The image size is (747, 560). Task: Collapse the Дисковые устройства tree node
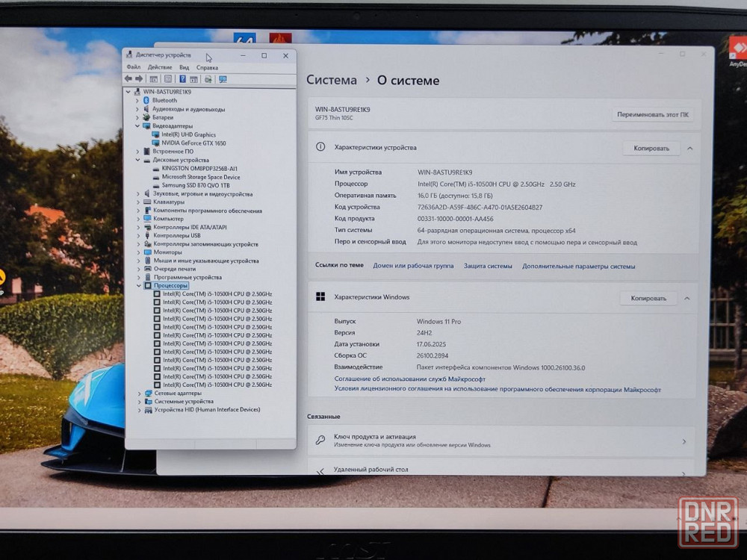point(137,160)
